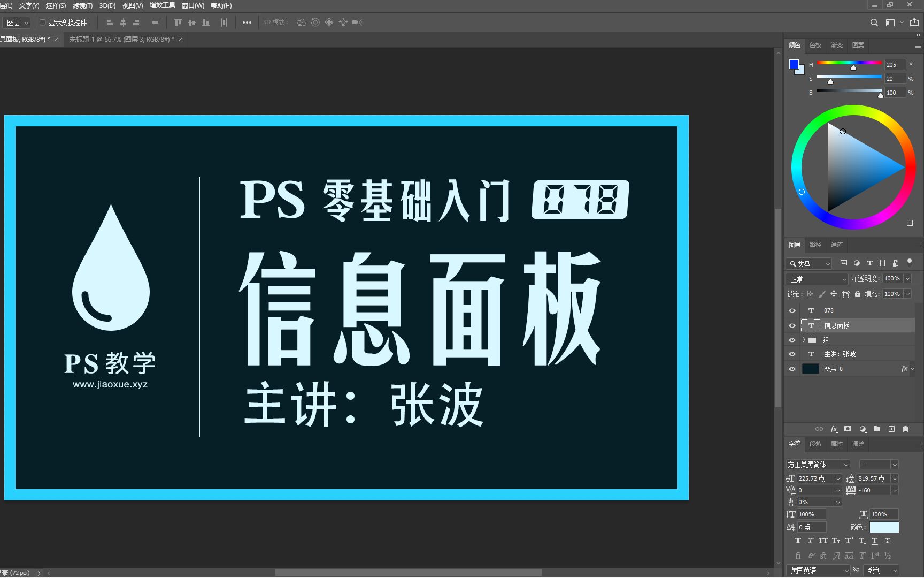Align vertical centers icon in options bar
This screenshot has width=924, height=578.
coord(192,22)
